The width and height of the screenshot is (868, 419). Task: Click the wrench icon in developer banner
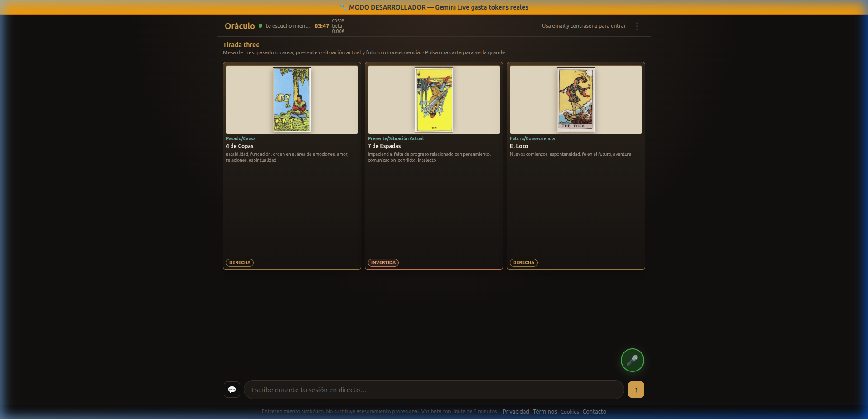[x=343, y=7]
